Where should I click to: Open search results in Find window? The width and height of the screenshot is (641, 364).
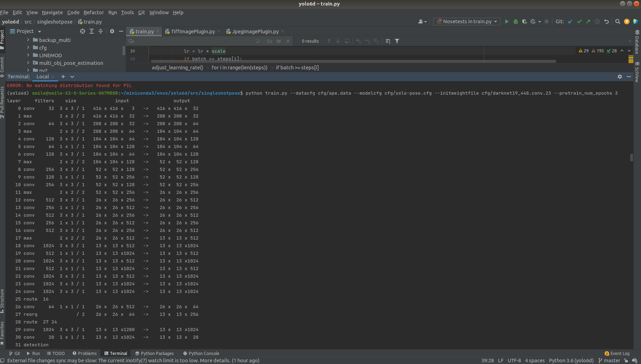click(x=347, y=41)
